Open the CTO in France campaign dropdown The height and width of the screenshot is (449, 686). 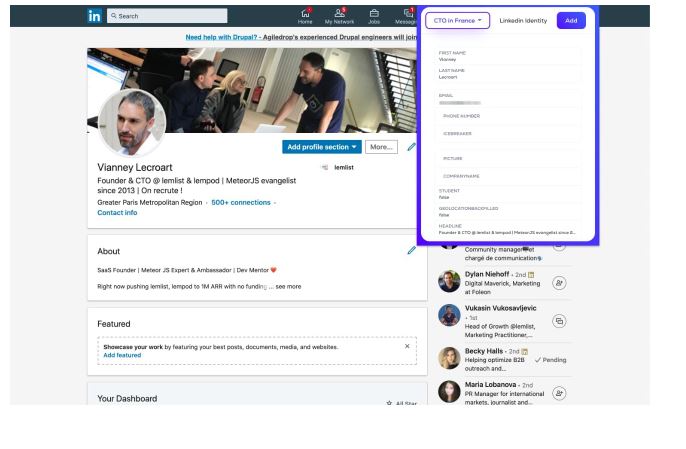click(x=457, y=21)
